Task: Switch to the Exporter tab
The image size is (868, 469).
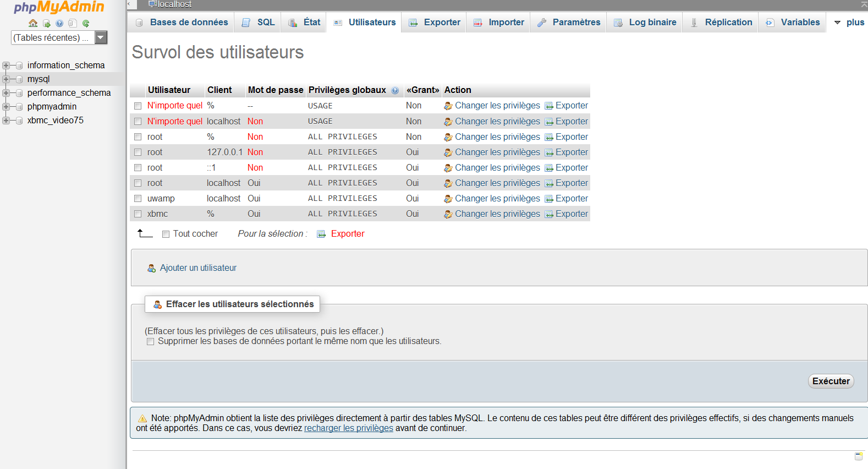Action: click(x=435, y=23)
